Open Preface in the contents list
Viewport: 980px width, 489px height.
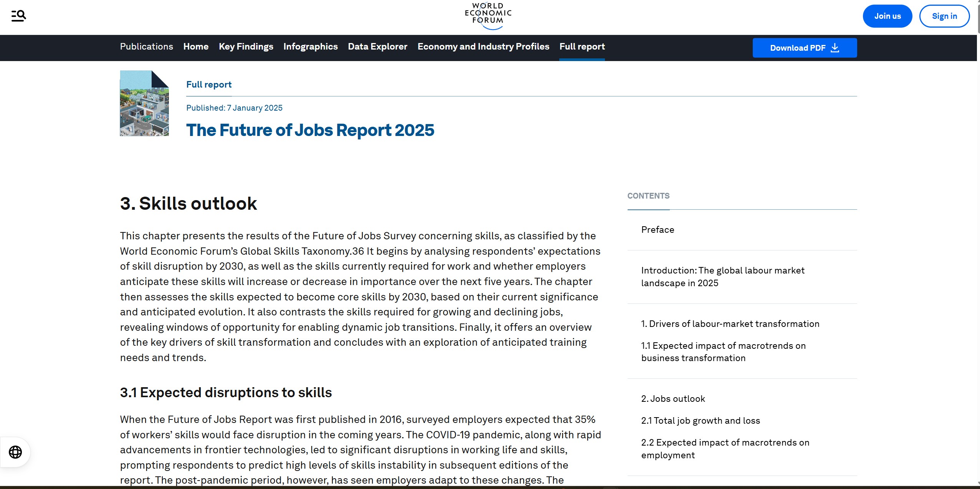point(658,230)
